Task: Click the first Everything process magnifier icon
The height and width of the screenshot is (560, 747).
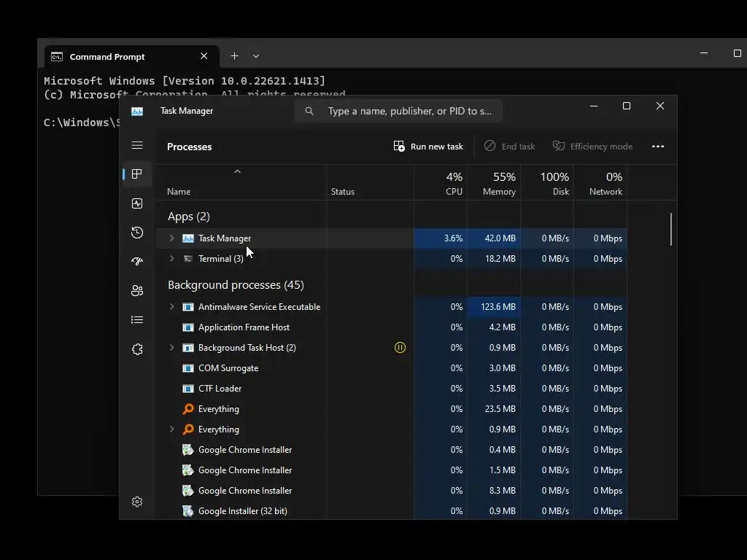Action: [x=188, y=409]
